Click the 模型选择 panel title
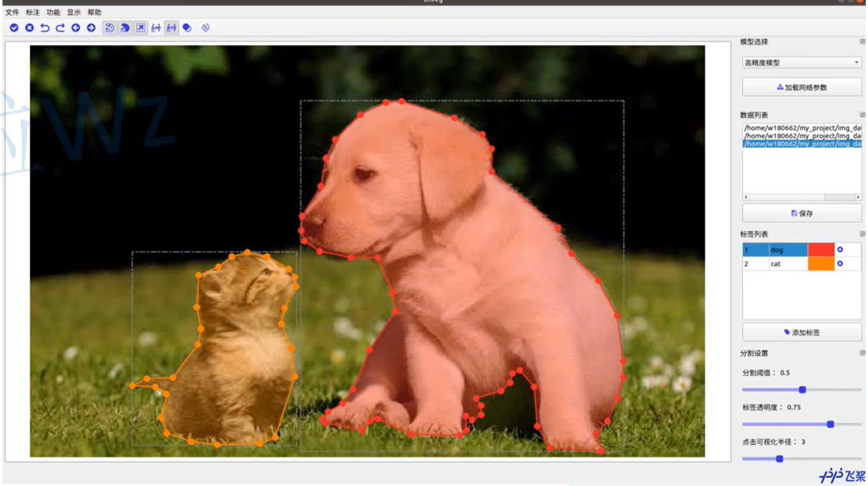 pos(754,42)
